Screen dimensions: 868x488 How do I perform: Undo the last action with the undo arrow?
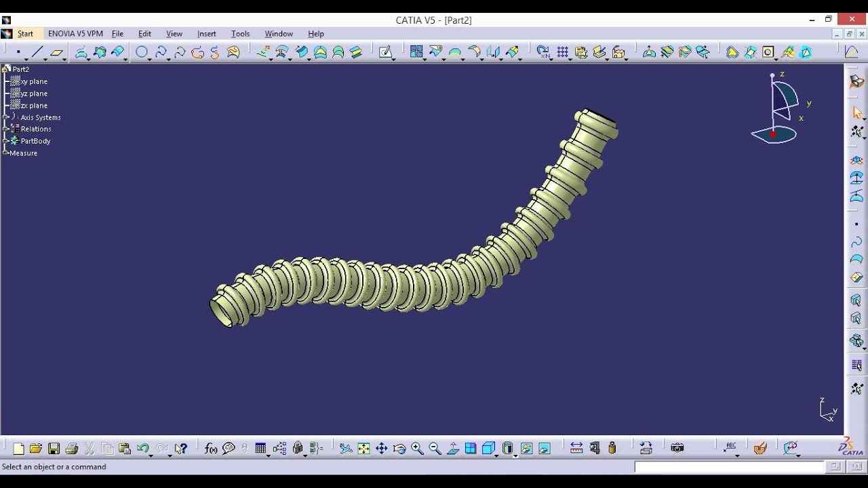coord(142,448)
